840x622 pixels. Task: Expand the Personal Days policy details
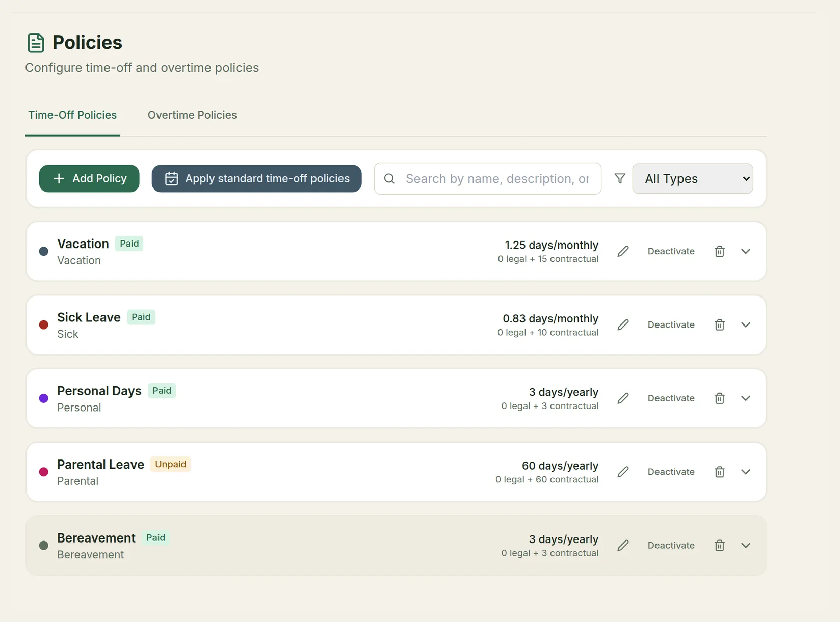[x=745, y=398]
